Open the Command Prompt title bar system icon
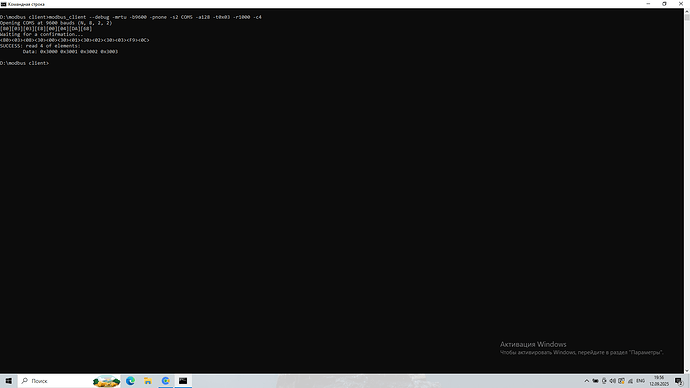 [4, 4]
